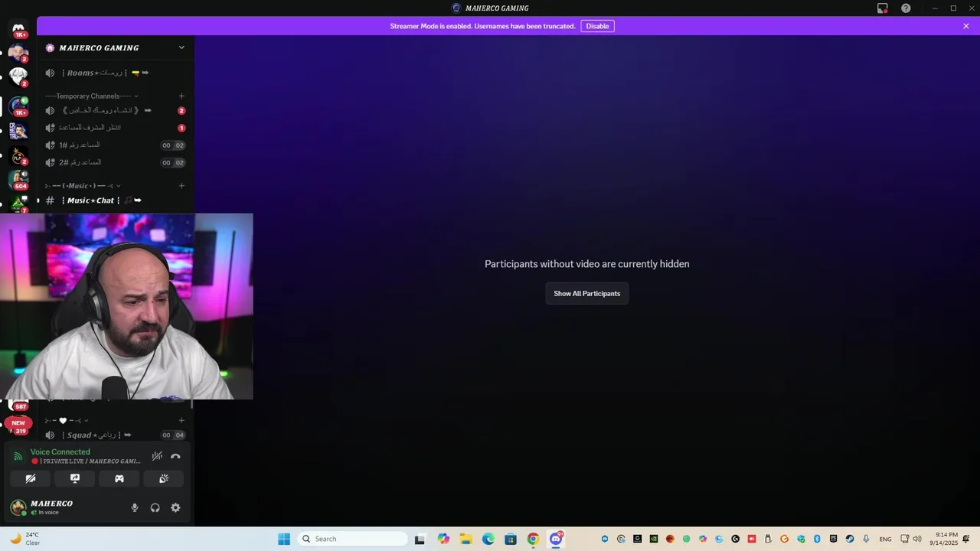This screenshot has height=551, width=980.
Task: Open Steam icon in system tray
Action: point(850,539)
